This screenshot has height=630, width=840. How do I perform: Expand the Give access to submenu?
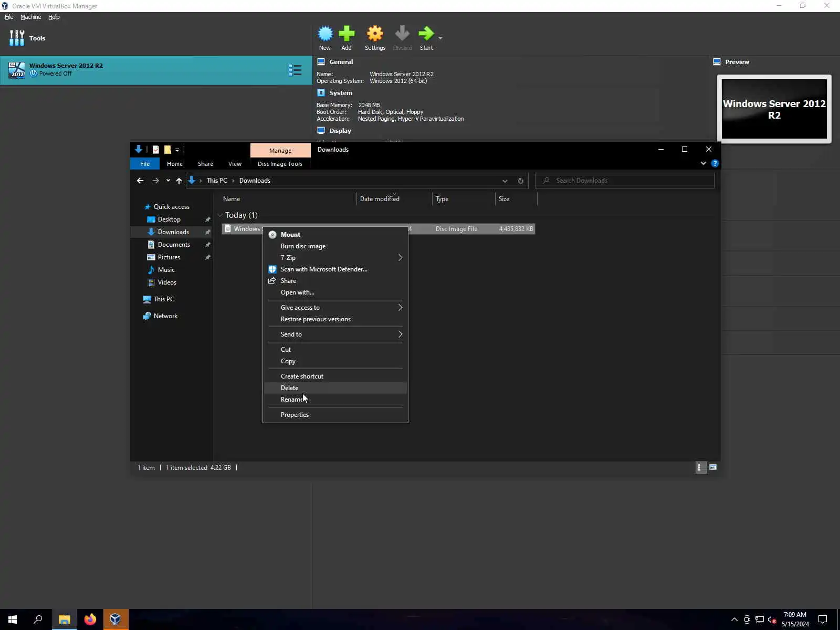point(335,308)
